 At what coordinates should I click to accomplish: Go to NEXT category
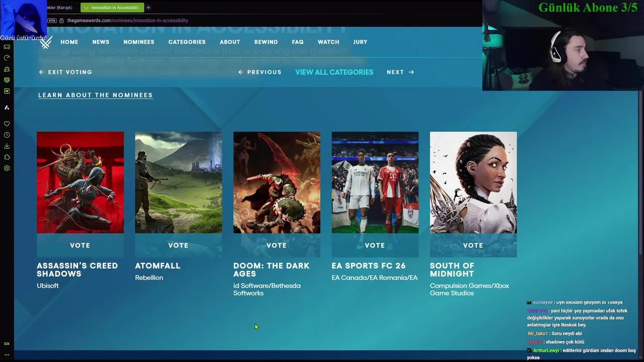[x=400, y=72]
